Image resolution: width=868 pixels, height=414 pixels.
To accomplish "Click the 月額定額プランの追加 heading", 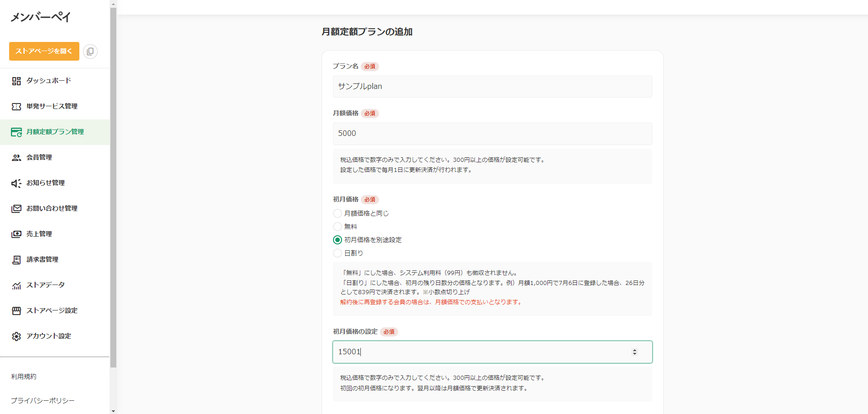I will click(x=367, y=32).
